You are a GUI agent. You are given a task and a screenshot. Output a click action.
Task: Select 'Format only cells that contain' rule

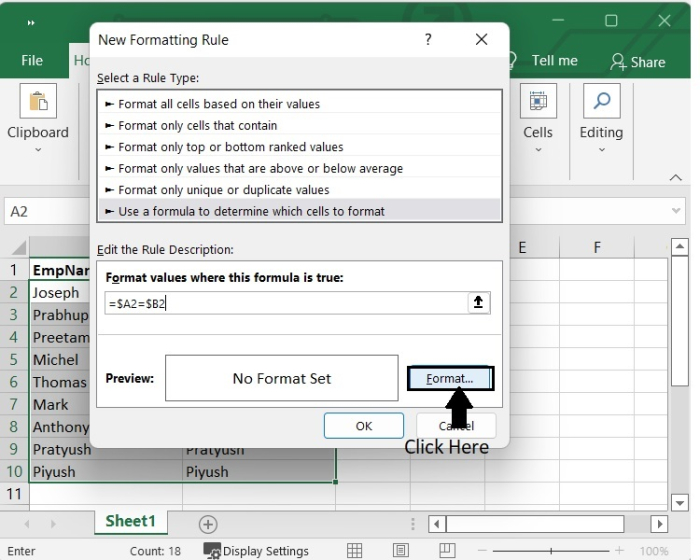coord(198,125)
